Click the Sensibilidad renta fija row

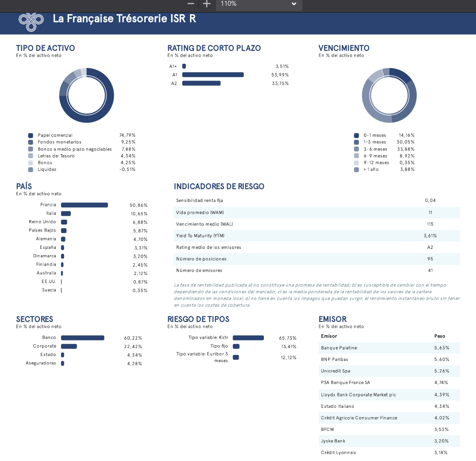317,201
